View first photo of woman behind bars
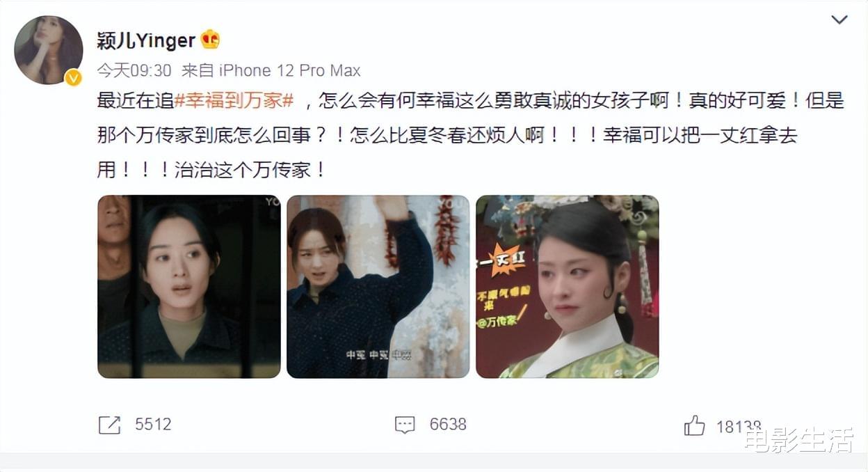This screenshot has height=472, width=868. 189,287
